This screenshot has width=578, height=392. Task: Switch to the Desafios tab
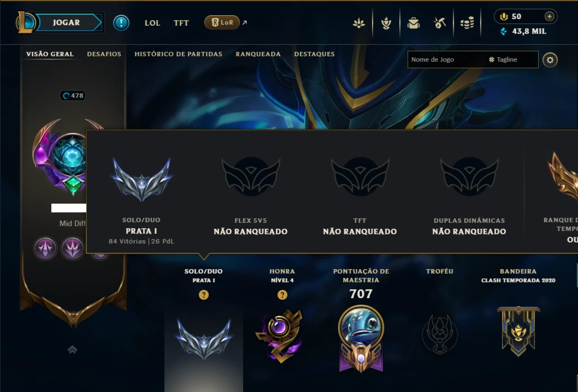[x=104, y=54]
